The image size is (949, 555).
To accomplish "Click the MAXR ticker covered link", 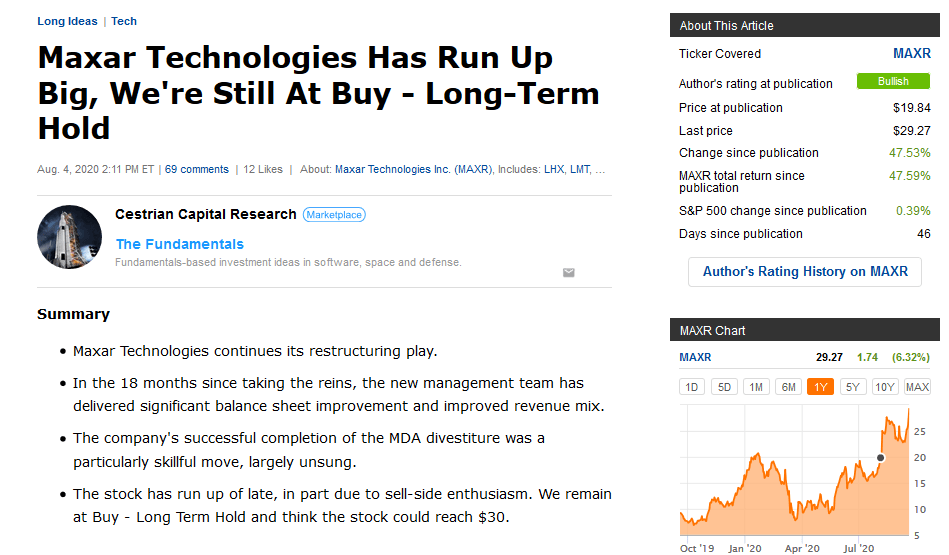I will pyautogui.click(x=911, y=53).
